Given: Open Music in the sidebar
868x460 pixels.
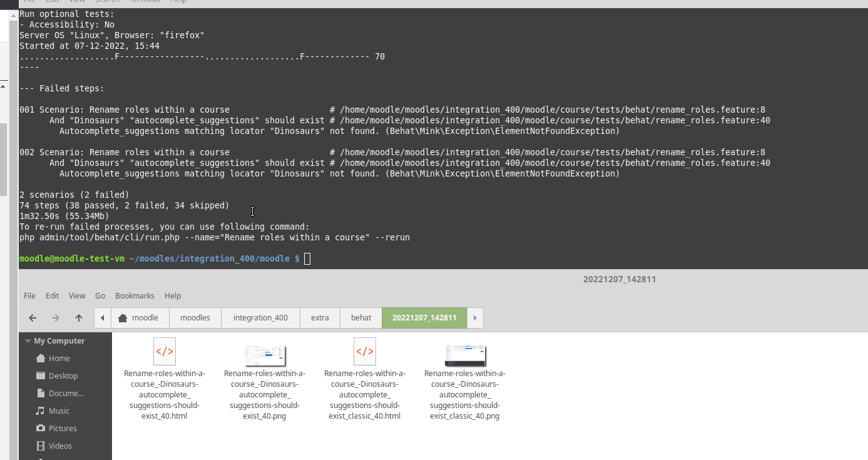Looking at the screenshot, I should click(59, 411).
